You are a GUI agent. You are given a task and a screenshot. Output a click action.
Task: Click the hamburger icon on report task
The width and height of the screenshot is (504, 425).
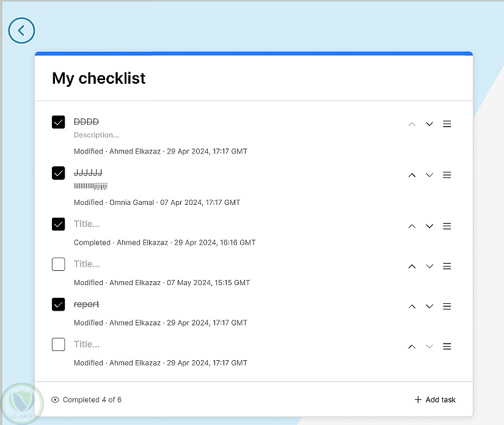[447, 306]
